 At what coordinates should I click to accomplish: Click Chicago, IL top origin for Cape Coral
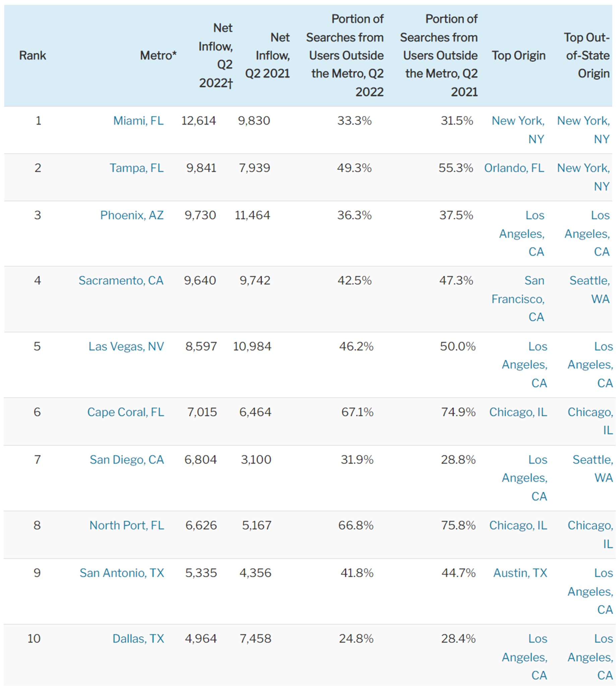tap(518, 412)
